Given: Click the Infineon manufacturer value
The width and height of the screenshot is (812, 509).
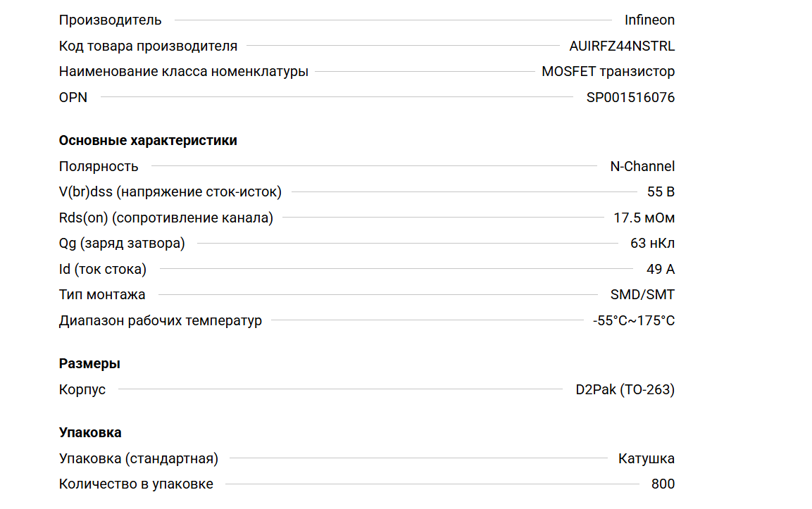Looking at the screenshot, I should point(649,20).
